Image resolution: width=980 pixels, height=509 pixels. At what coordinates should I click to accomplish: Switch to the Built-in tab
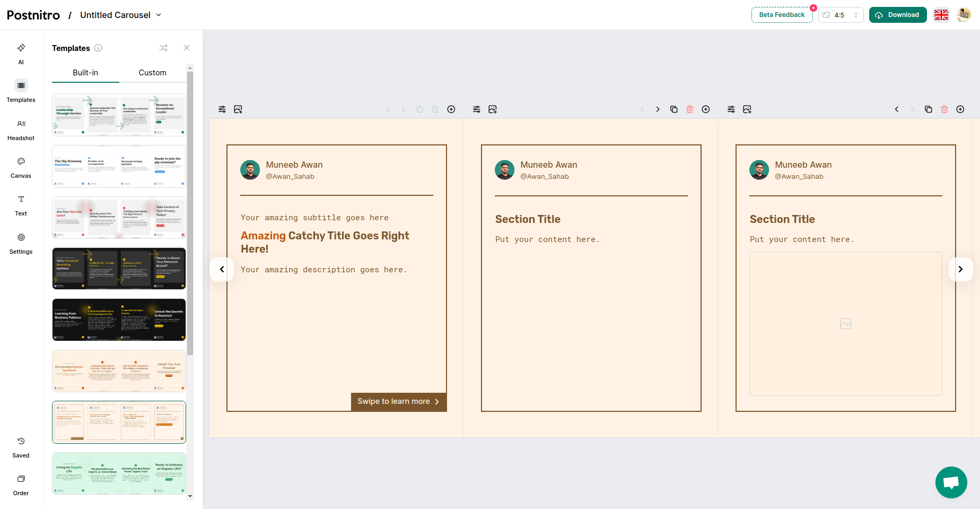[85, 73]
